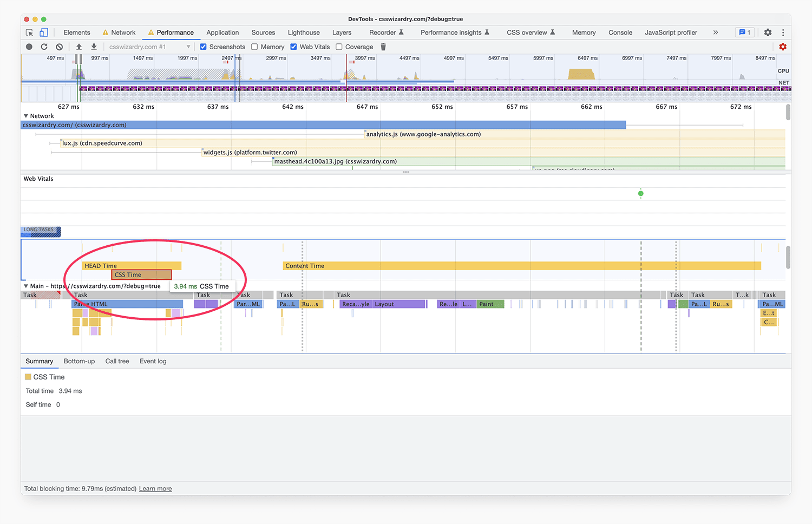The height and width of the screenshot is (524, 812).
Task: Click the load profile upload arrow icon
Action: (79, 47)
